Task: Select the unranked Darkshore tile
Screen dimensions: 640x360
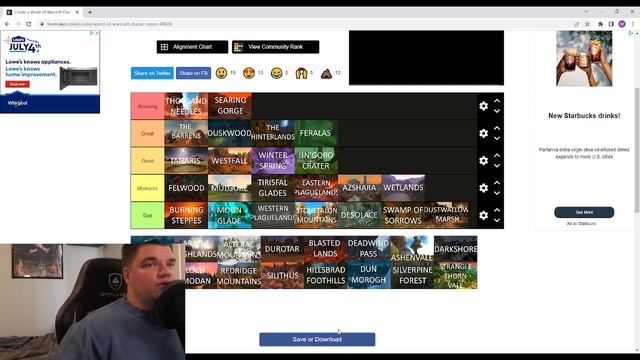Action: (456, 249)
